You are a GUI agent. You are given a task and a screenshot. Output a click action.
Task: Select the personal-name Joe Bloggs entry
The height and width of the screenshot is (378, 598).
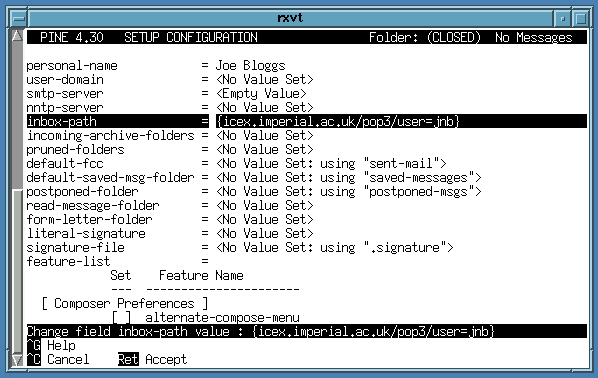coord(156,66)
